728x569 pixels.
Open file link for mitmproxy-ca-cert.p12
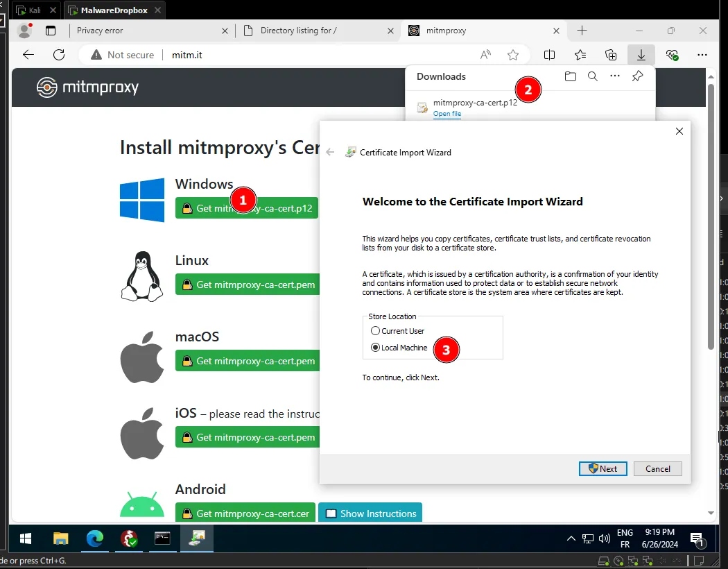[447, 114]
